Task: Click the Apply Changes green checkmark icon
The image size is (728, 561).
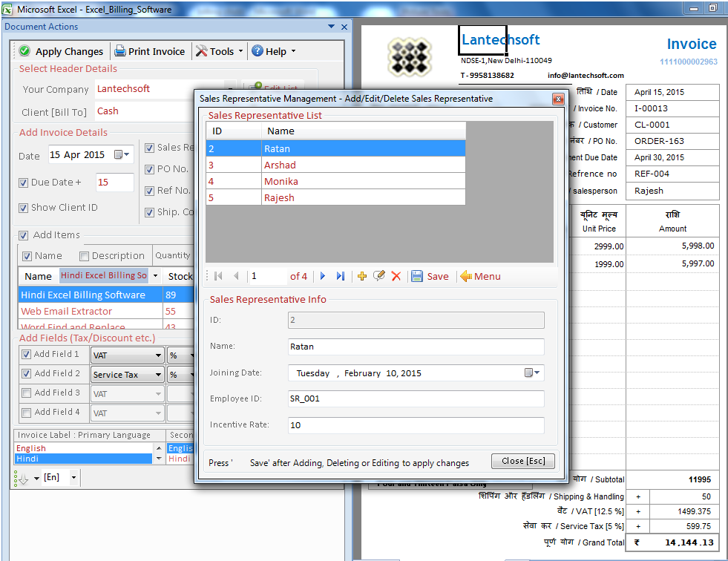Action: pos(25,51)
